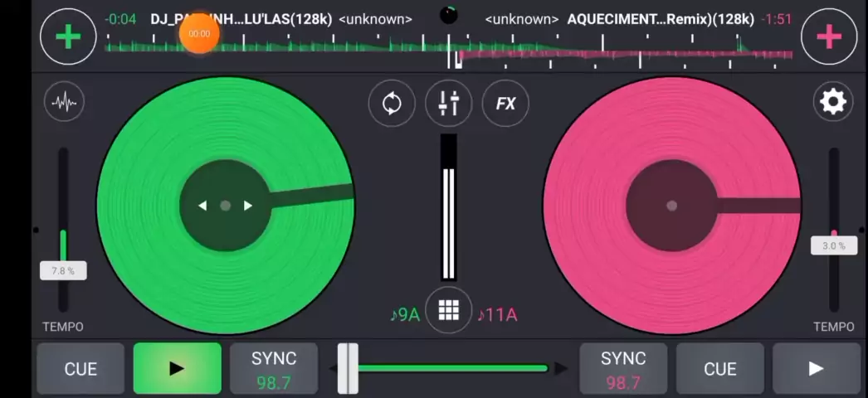
Task: Click the left tempo slider 7.8% handle
Action: point(63,270)
